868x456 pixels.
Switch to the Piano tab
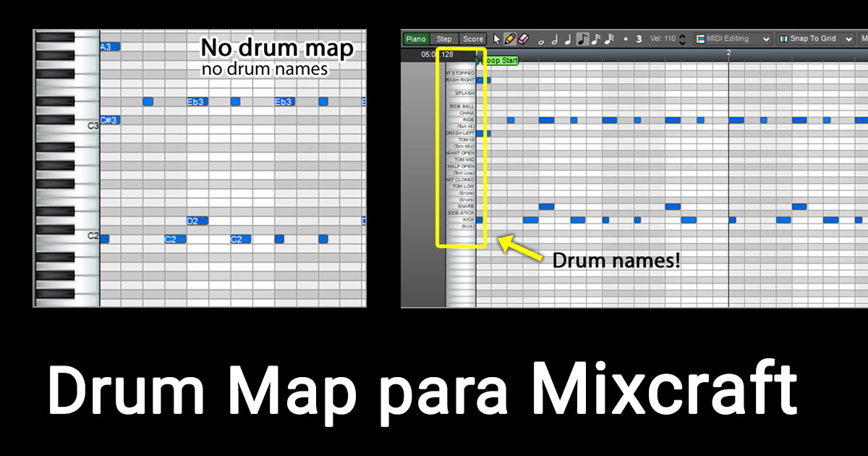coord(415,39)
